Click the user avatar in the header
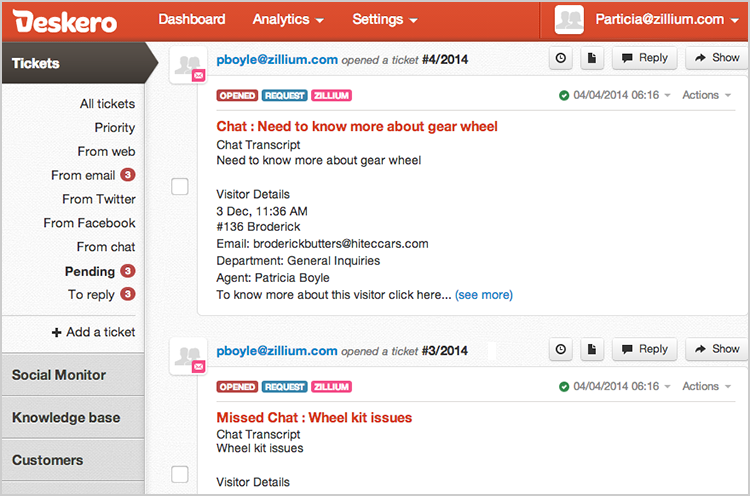The width and height of the screenshot is (750, 496). [569, 20]
